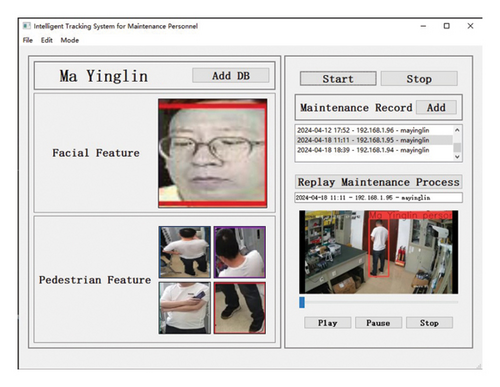This screenshot has height=387, width=500.
Task: Click the replay record text field
Action: click(x=379, y=198)
